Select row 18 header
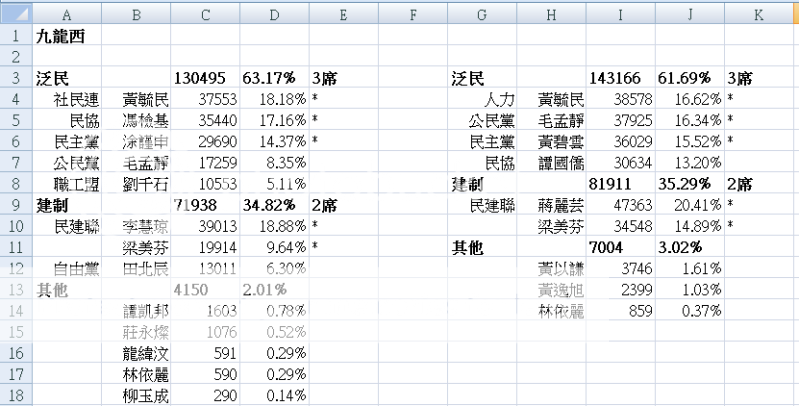799x406 pixels. click(x=16, y=395)
